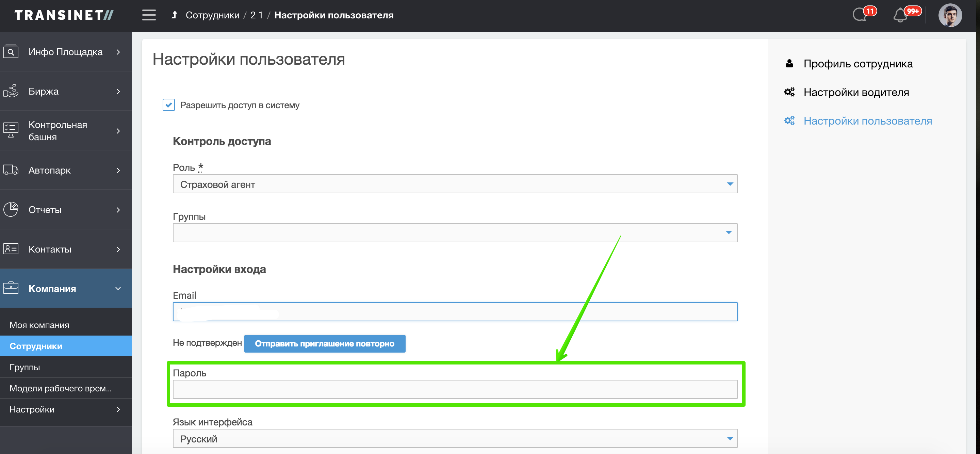
Task: Click the up-arrow back icon in breadcrumb
Action: tap(174, 15)
